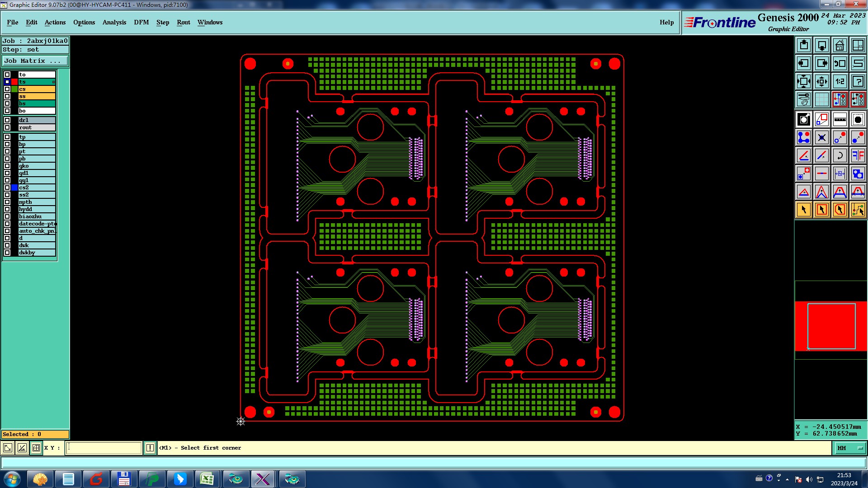Click the red color swatch of ts layer

[x=14, y=82]
